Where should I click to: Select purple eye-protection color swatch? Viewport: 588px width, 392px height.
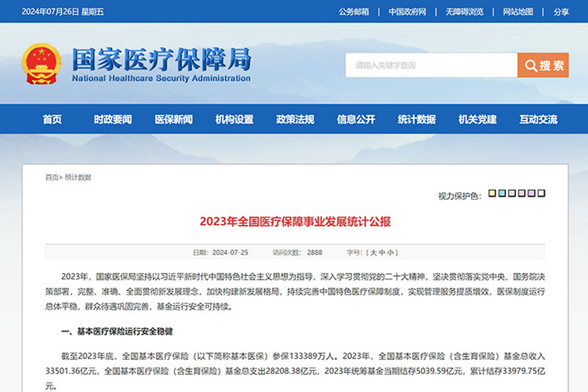pos(532,193)
